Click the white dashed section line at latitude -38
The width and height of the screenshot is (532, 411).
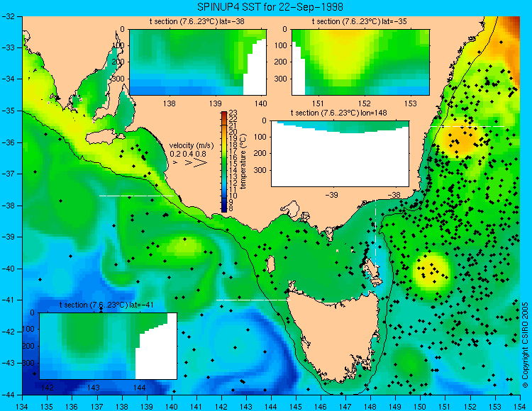[136, 196]
